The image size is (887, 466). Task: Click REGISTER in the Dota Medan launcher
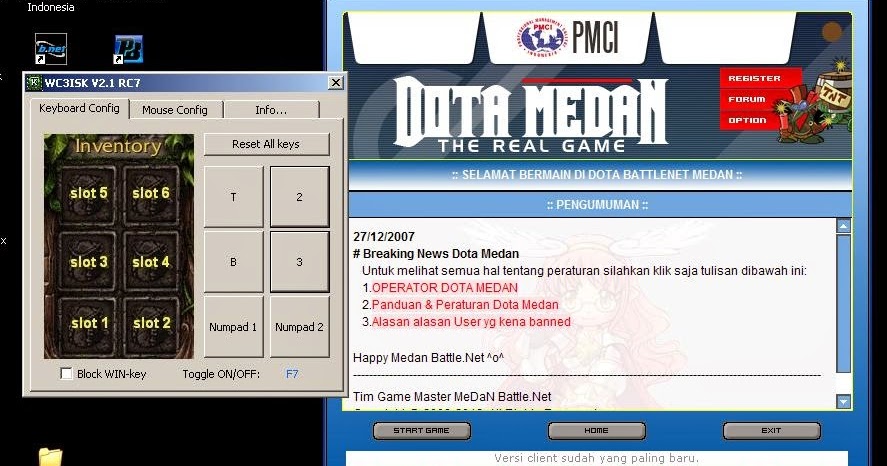755,79
